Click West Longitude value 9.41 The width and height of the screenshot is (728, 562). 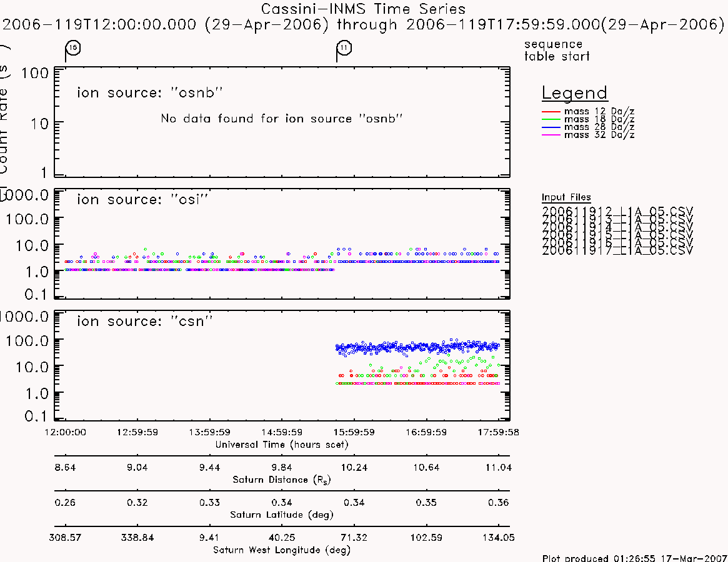tap(209, 538)
